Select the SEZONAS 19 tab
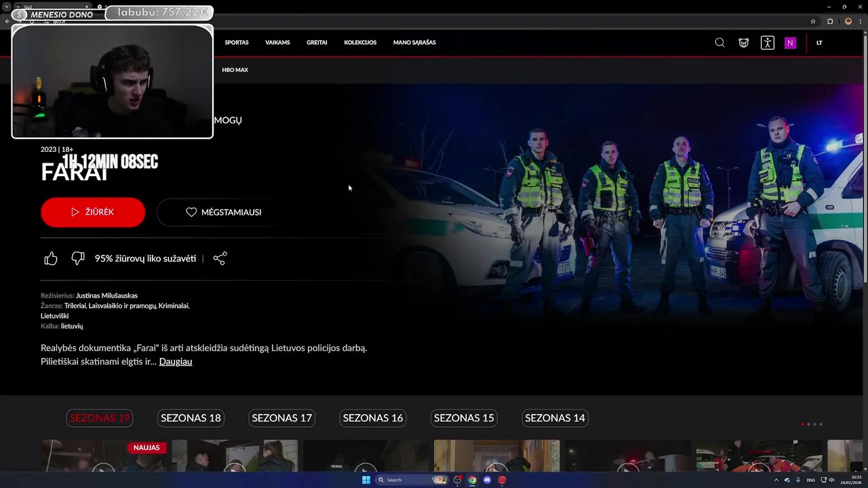 point(99,418)
